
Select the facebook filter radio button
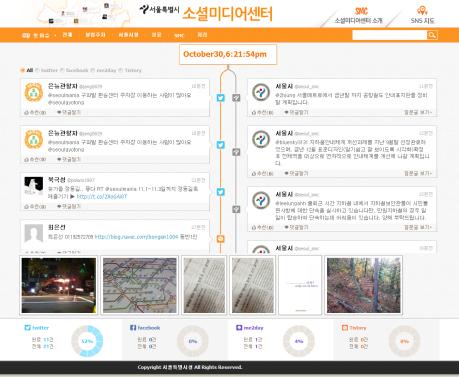click(62, 70)
